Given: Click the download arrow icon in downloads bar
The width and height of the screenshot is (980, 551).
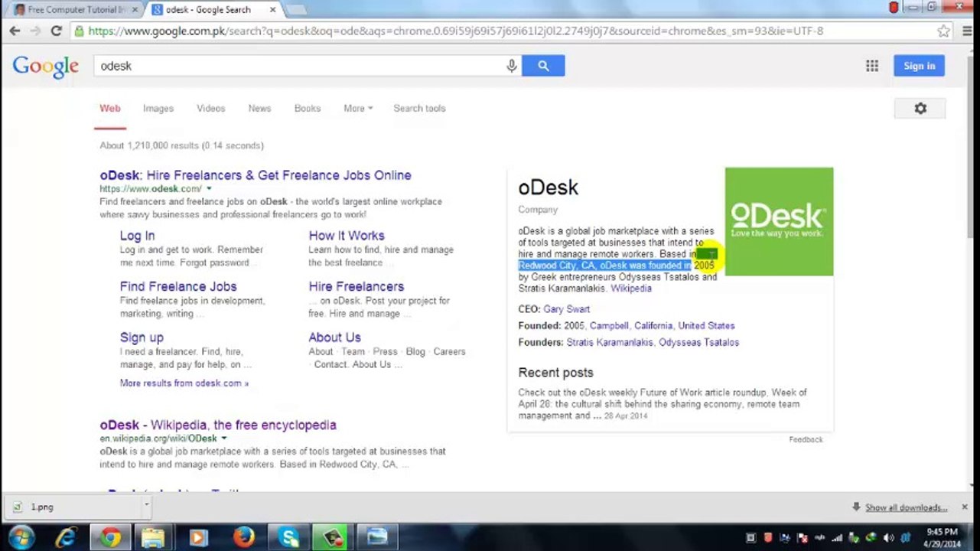Looking at the screenshot, I should point(856,507).
